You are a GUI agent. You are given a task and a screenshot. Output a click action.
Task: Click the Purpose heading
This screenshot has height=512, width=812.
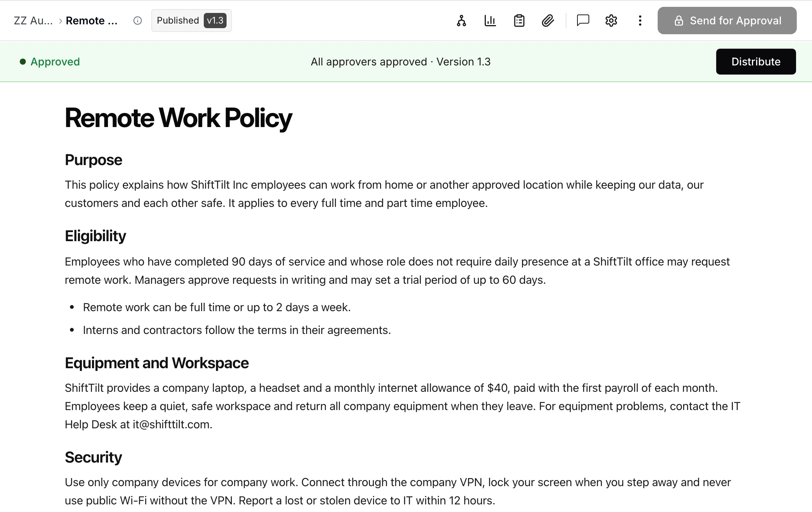coord(94,160)
